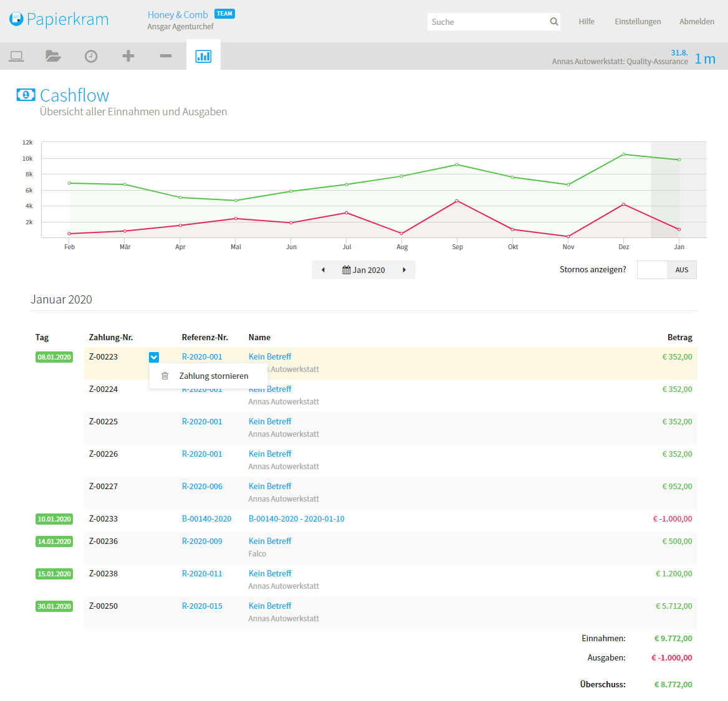
Task: Open the dashboard laptop icon
Action: [16, 56]
